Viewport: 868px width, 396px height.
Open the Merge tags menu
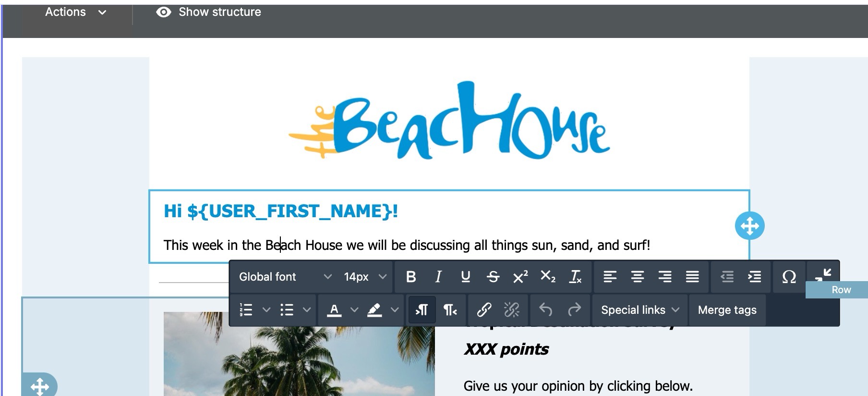[x=727, y=310]
